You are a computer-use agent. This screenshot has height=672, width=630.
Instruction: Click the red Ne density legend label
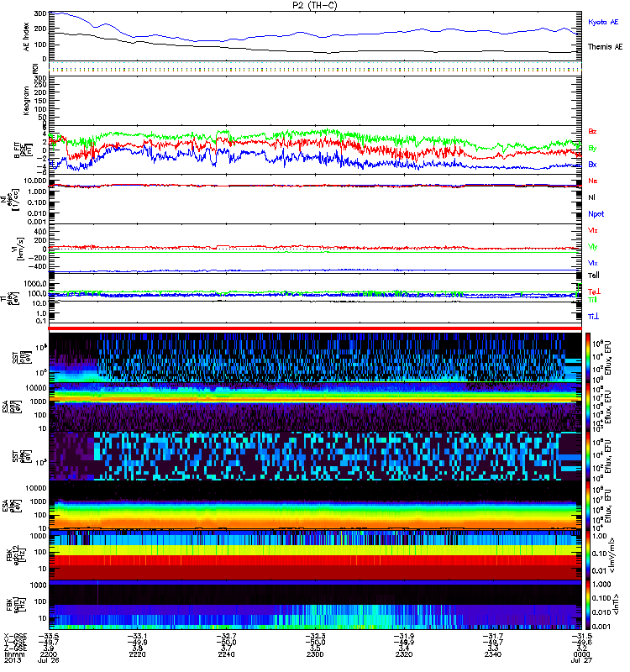593,181
